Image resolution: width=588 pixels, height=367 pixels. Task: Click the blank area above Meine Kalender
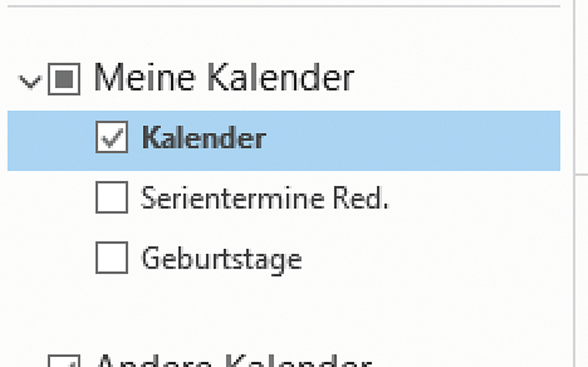pos(285,31)
